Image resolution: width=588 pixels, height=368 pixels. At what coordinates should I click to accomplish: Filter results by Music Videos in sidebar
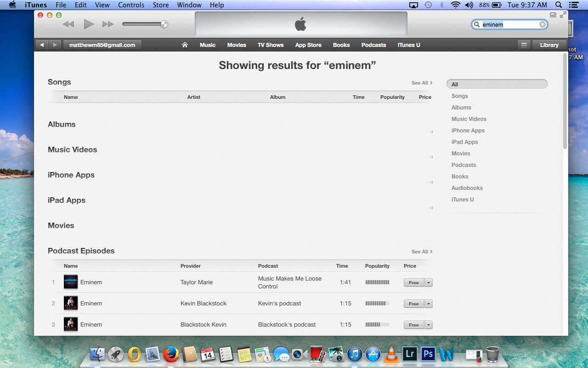tap(469, 119)
